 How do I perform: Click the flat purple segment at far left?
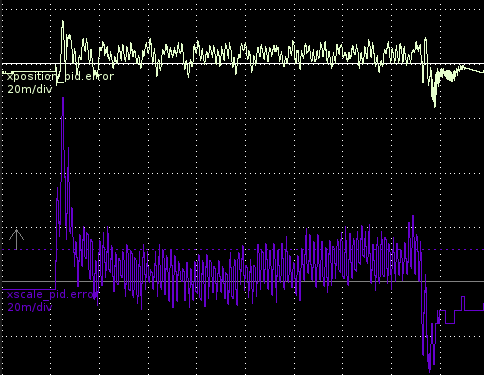pos(28,290)
